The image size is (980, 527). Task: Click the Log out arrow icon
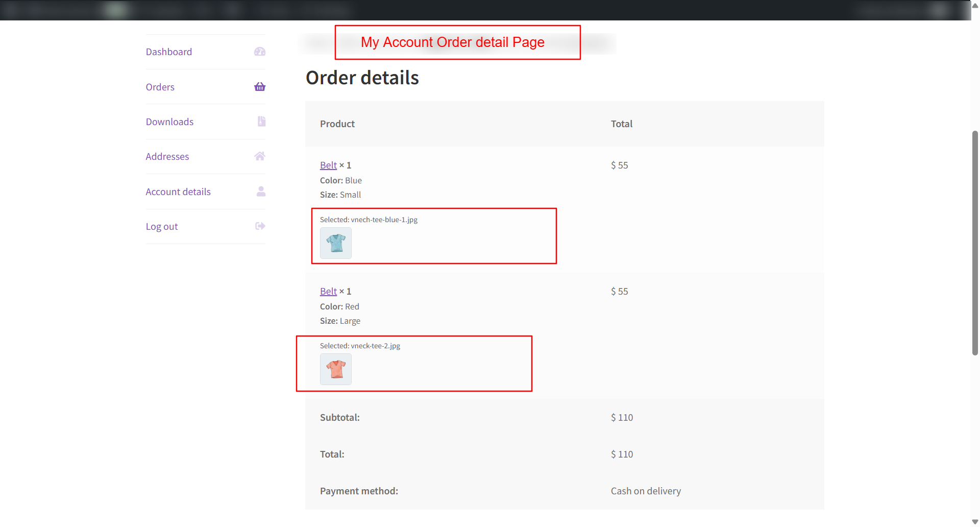tap(260, 226)
